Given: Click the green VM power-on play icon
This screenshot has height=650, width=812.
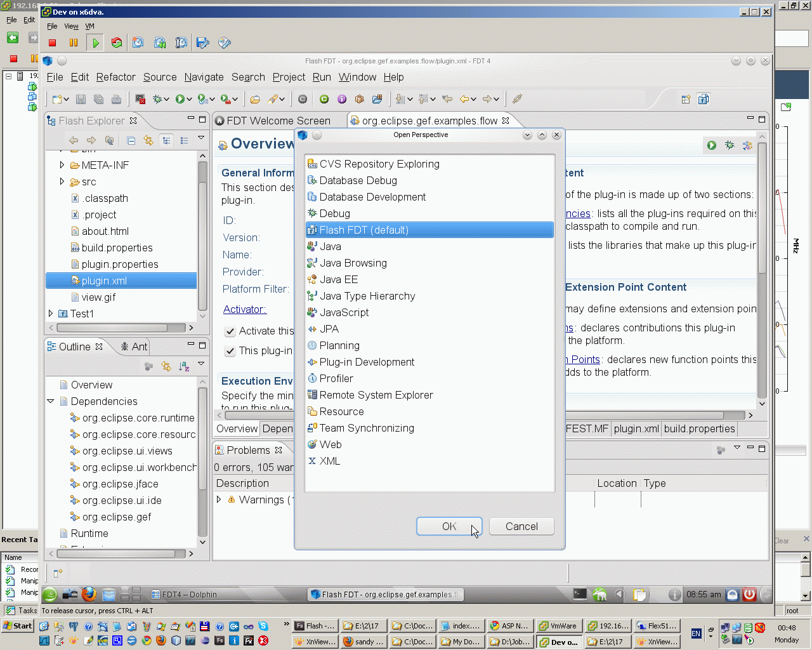Looking at the screenshot, I should (96, 43).
